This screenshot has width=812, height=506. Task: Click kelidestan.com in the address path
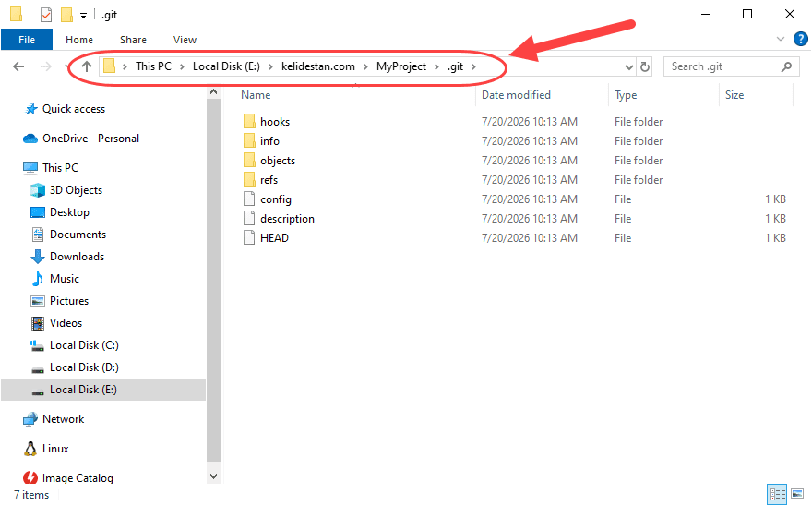(318, 66)
